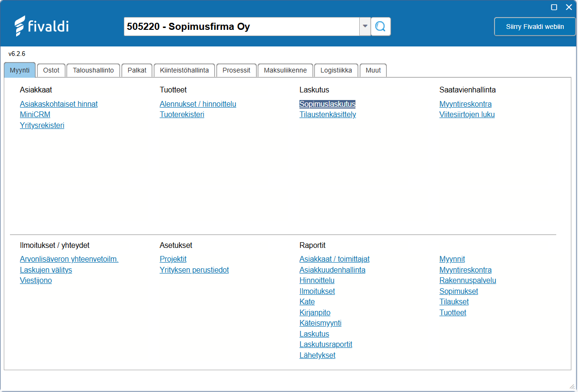The height and width of the screenshot is (392, 578).
Task: Open the Rakennuspalvelu report link
Action: point(468,281)
